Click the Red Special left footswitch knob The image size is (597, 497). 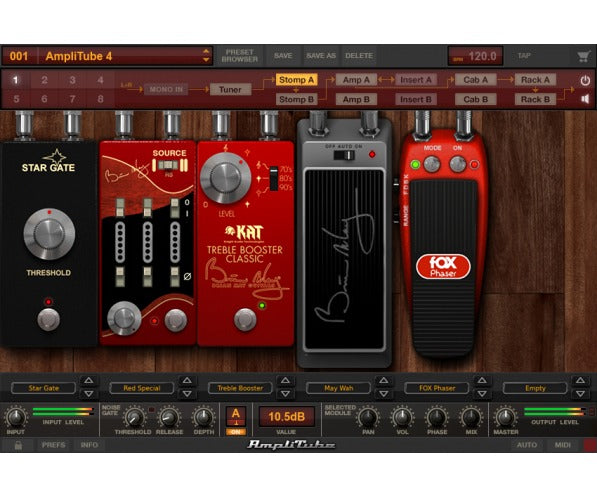(x=125, y=318)
